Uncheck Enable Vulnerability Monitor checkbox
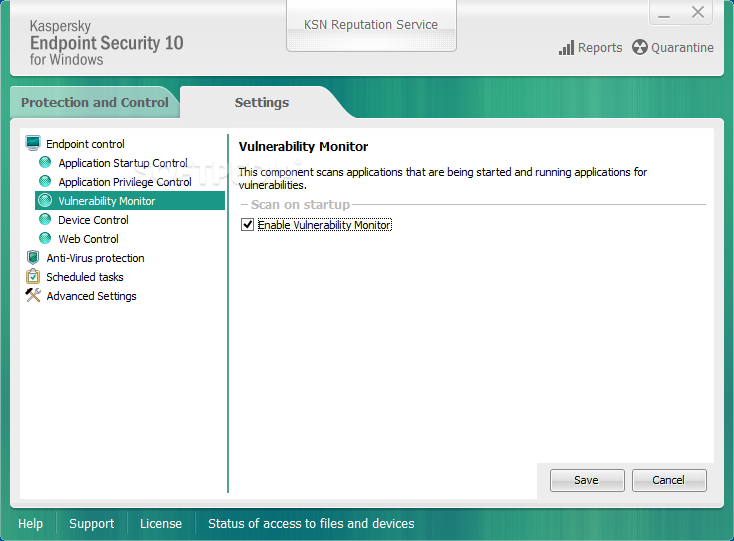 tap(247, 225)
